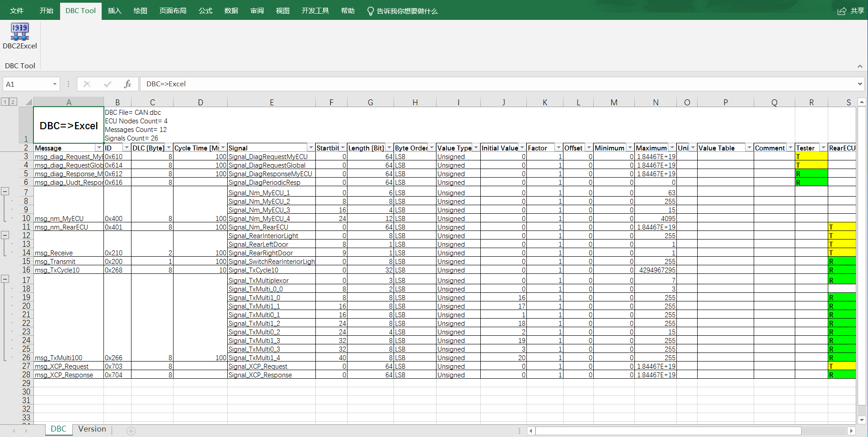
Task: Click cell Signal_Nm_MyECU_4
Action: 271,219
